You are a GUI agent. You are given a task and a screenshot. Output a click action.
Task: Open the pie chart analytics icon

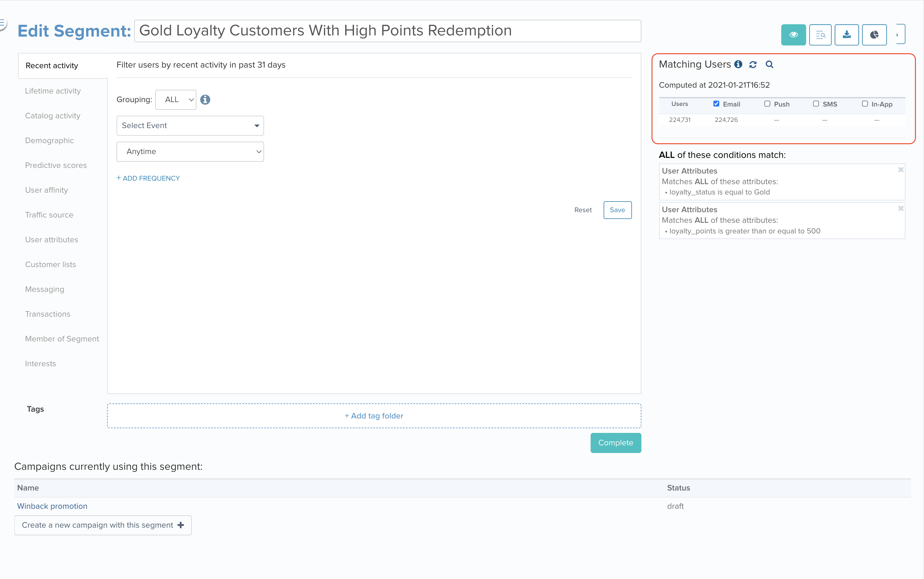pyautogui.click(x=874, y=35)
